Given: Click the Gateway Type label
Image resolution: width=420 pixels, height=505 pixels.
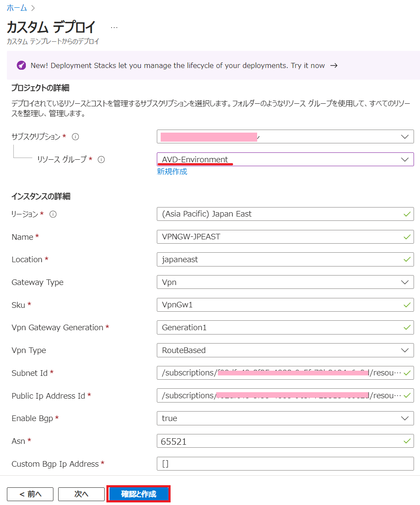Looking at the screenshot, I should (37, 282).
